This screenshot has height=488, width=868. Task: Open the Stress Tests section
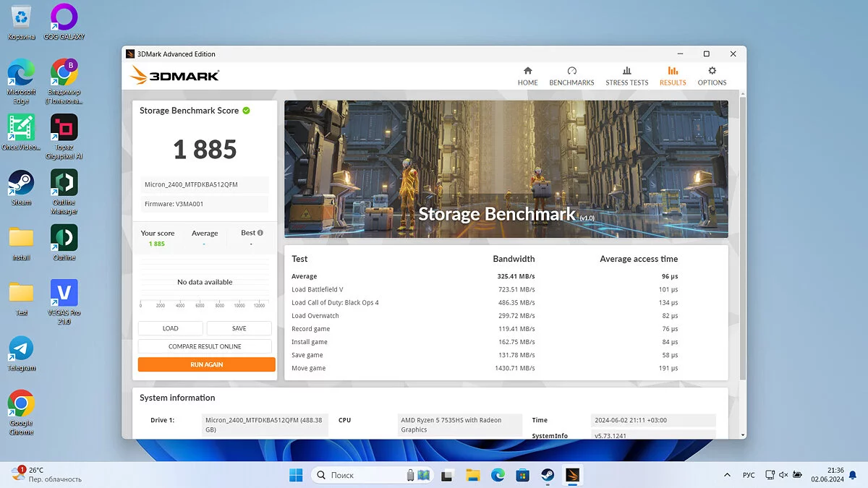pos(626,76)
